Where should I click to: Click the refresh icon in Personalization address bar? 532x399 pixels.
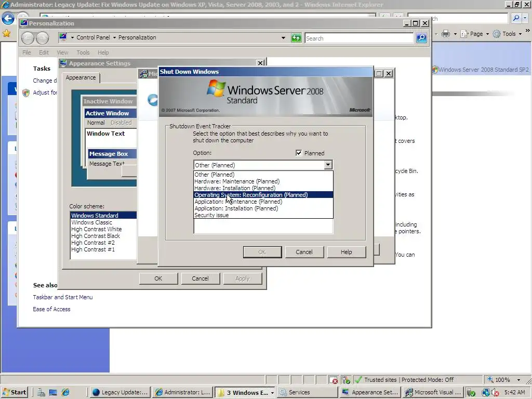(296, 38)
